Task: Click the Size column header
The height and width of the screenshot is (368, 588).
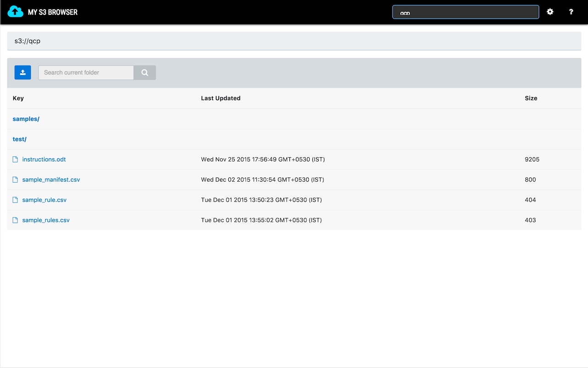Action: click(x=531, y=98)
